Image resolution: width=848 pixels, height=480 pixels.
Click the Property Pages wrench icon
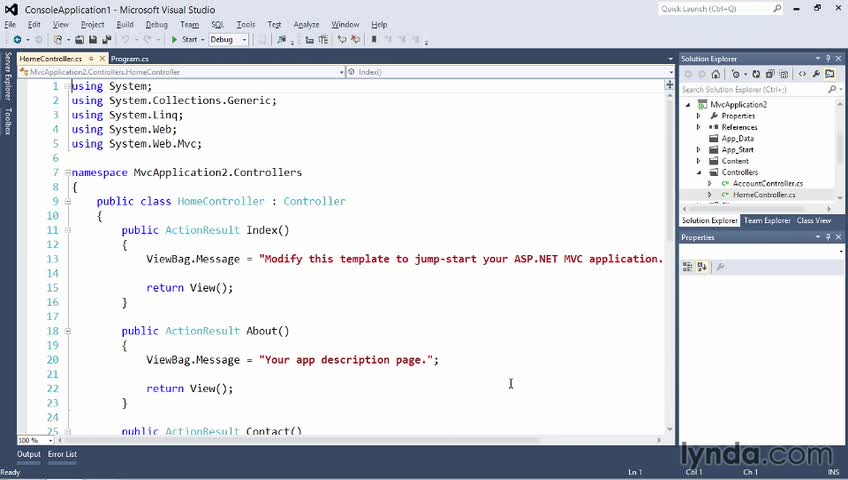tap(720, 266)
